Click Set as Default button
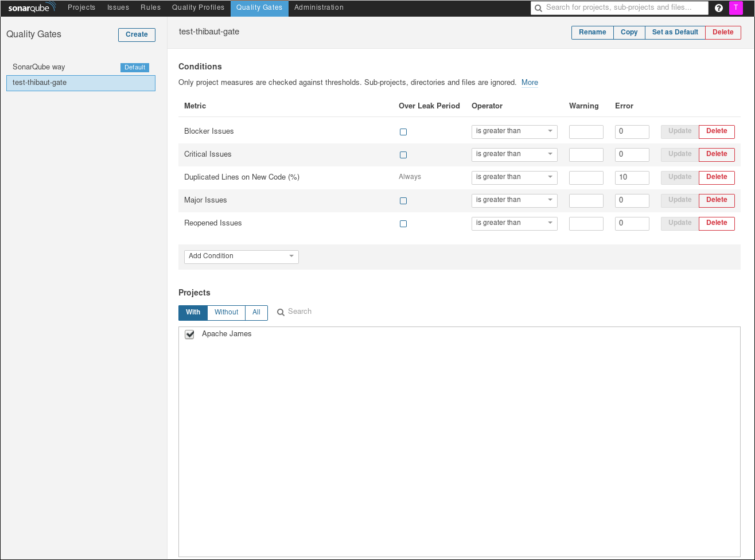 point(675,33)
